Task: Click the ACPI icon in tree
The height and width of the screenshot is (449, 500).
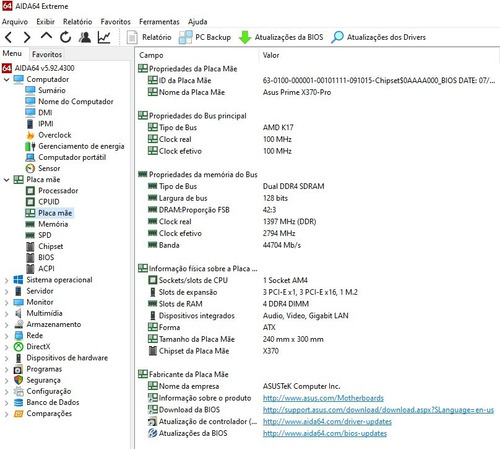Action: pyautogui.click(x=30, y=269)
